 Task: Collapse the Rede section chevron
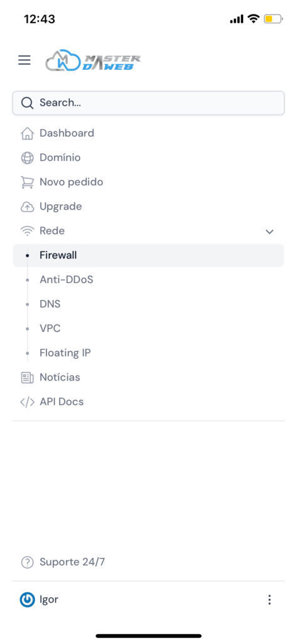pos(269,231)
